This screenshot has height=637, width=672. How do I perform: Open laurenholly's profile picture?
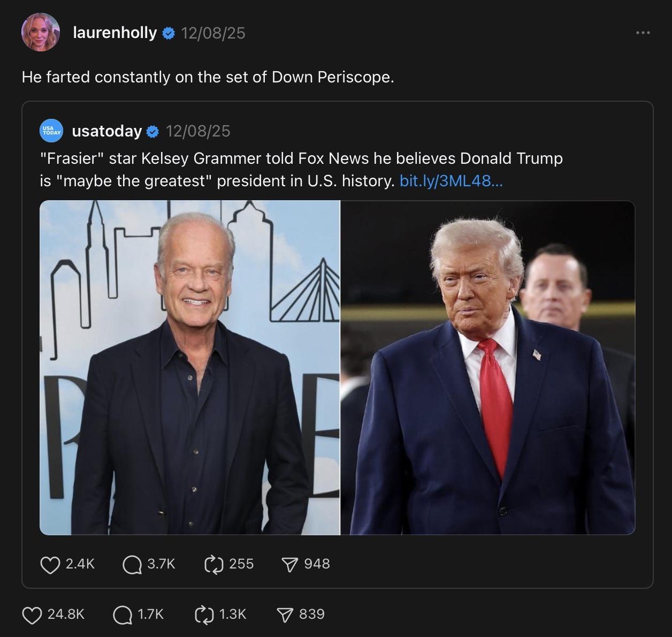click(40, 32)
